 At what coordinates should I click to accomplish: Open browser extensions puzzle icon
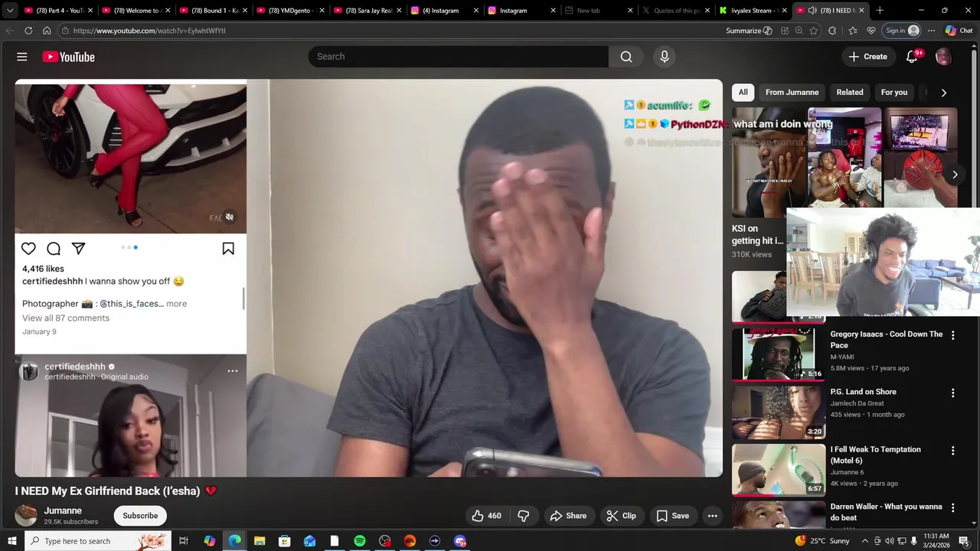[832, 31]
